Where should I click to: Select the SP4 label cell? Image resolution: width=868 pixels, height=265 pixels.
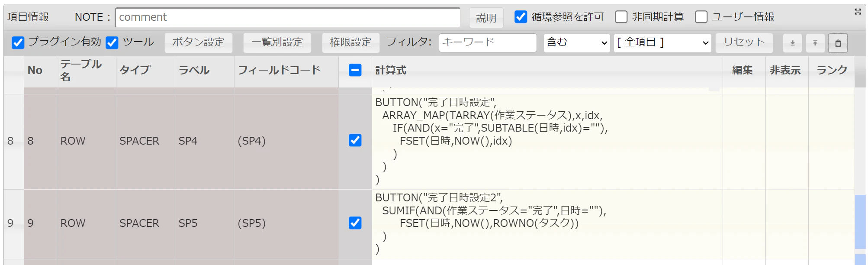(205, 142)
